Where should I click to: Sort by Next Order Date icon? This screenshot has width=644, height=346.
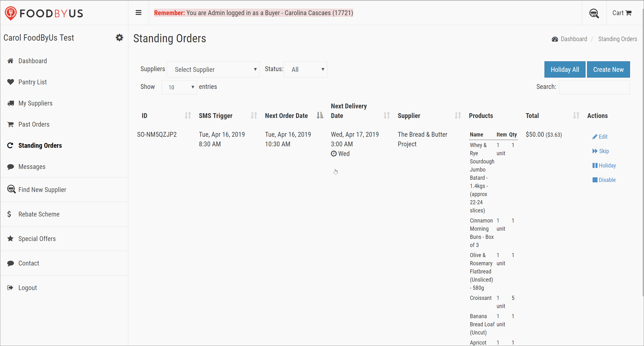320,115
